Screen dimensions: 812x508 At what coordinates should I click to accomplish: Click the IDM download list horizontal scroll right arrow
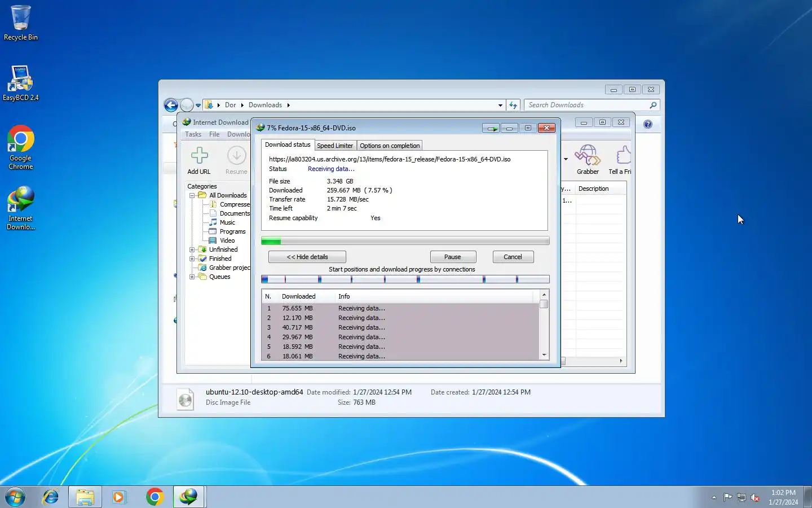[621, 361]
